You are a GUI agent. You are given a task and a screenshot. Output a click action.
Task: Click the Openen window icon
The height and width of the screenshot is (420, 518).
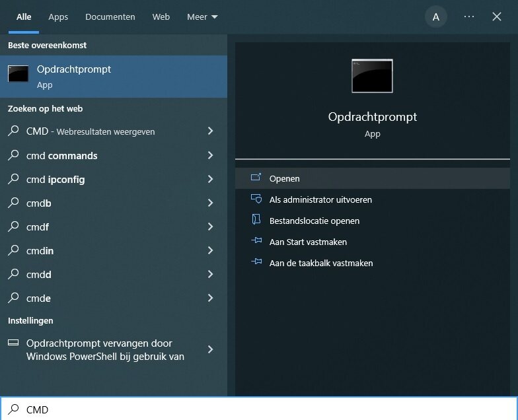pos(256,177)
